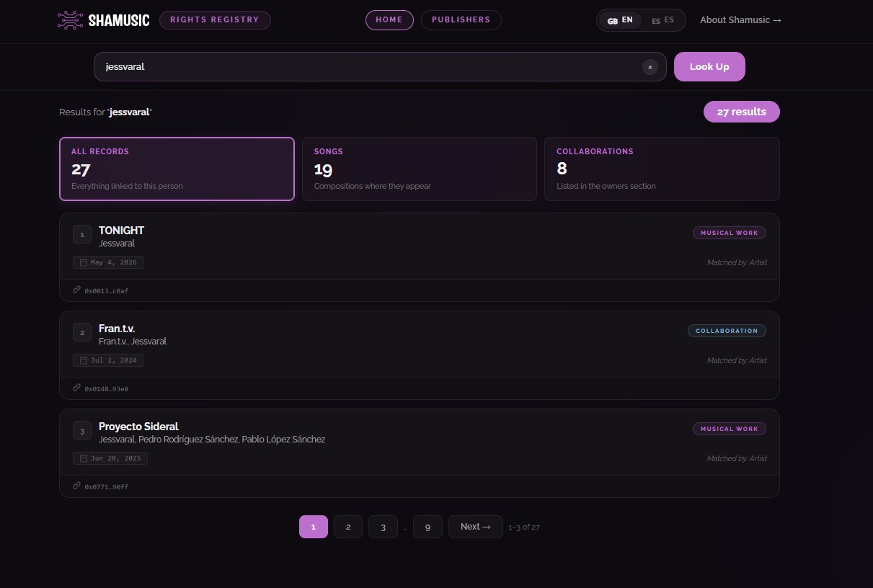Click the link icon beside hash 0x0013…c0af

tap(77, 290)
